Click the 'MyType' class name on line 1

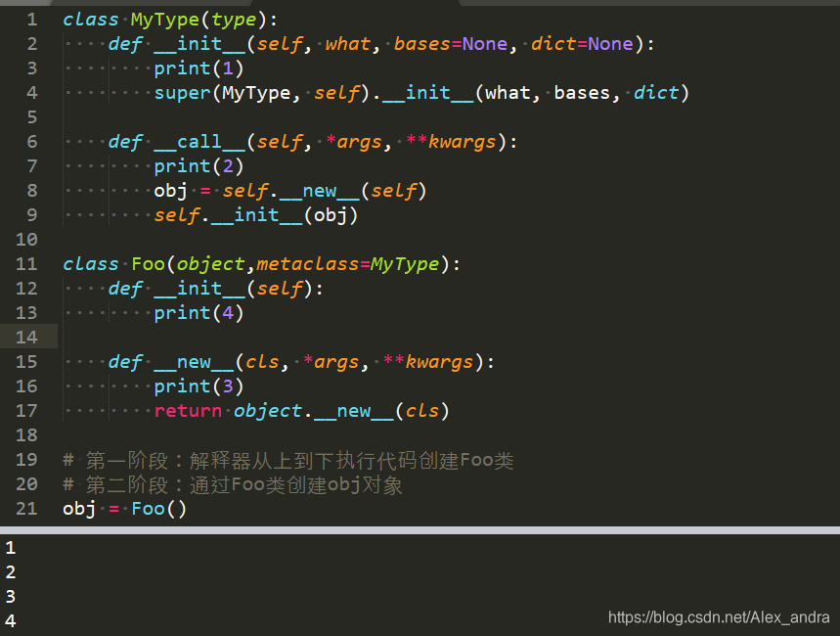165,20
